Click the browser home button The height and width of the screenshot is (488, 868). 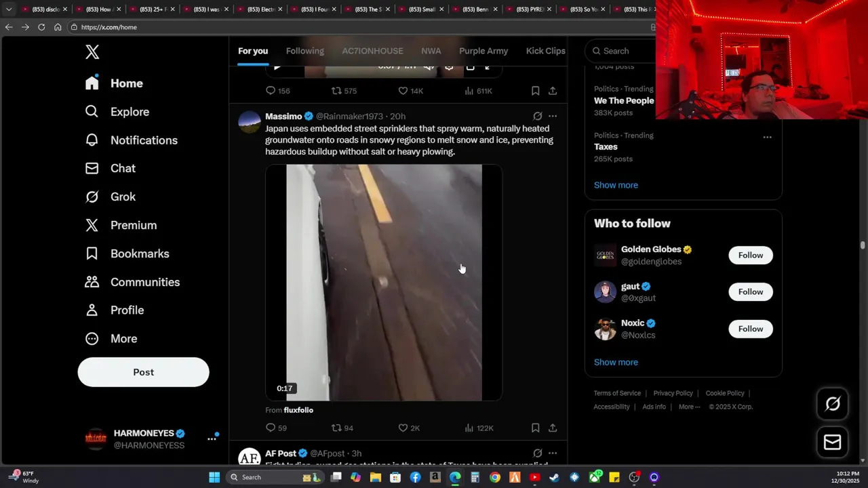(58, 27)
